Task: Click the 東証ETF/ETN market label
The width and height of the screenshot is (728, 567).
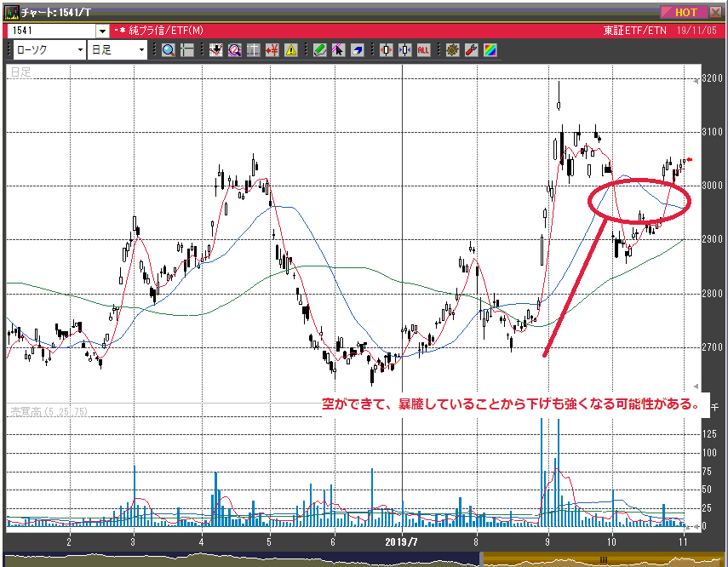Action: [634, 31]
